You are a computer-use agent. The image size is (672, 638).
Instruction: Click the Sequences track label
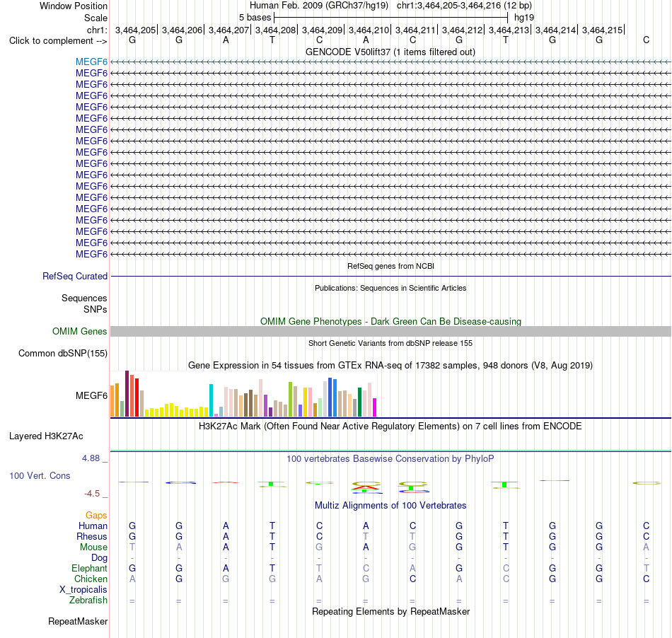[84, 298]
